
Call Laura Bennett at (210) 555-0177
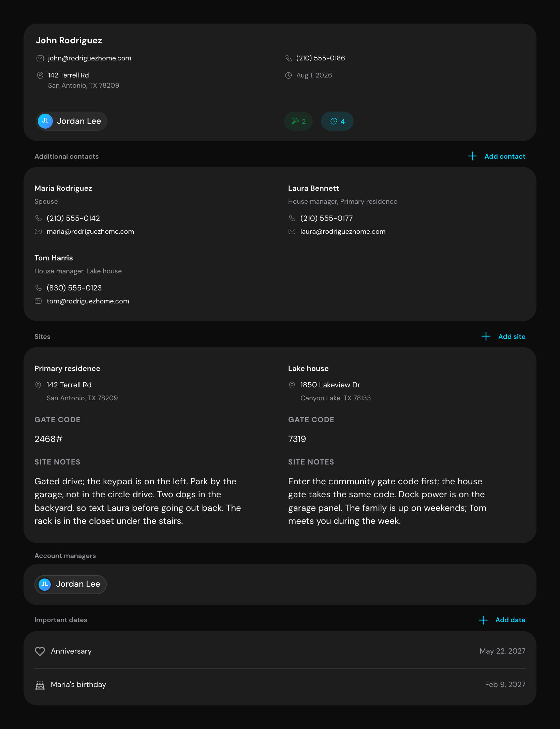(x=326, y=218)
